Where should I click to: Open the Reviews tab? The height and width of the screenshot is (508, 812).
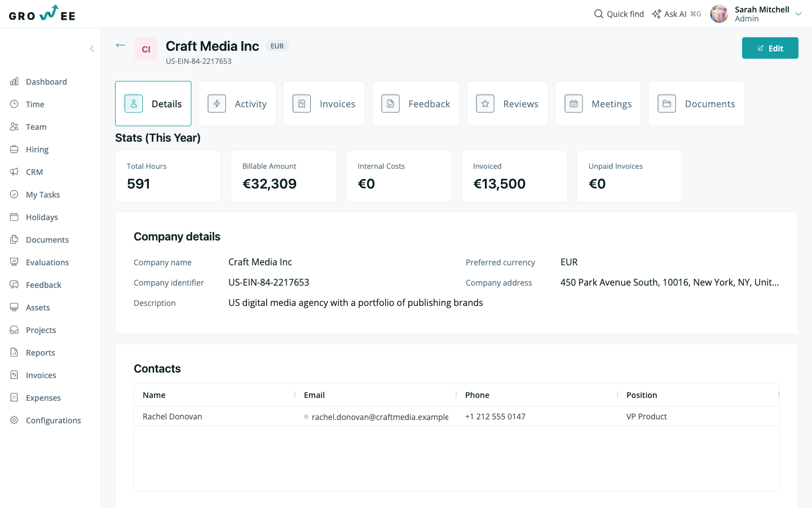pos(507,103)
